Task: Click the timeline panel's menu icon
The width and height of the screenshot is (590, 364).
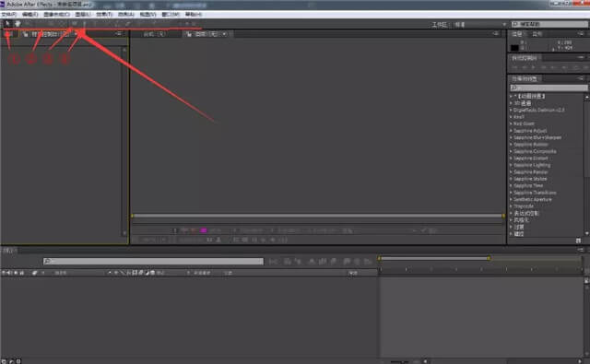Action: [581, 250]
